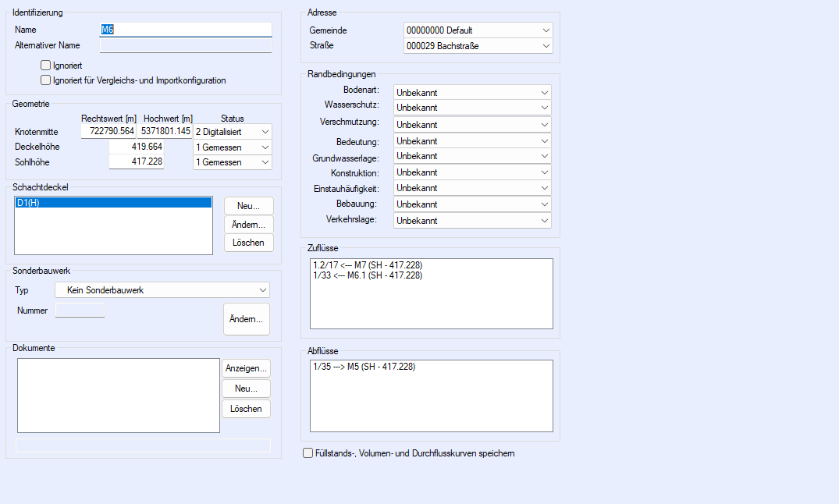Viewport: 839px width, 504px height.
Task: Select D1(H) in Schachtdeckel list
Action: click(113, 203)
